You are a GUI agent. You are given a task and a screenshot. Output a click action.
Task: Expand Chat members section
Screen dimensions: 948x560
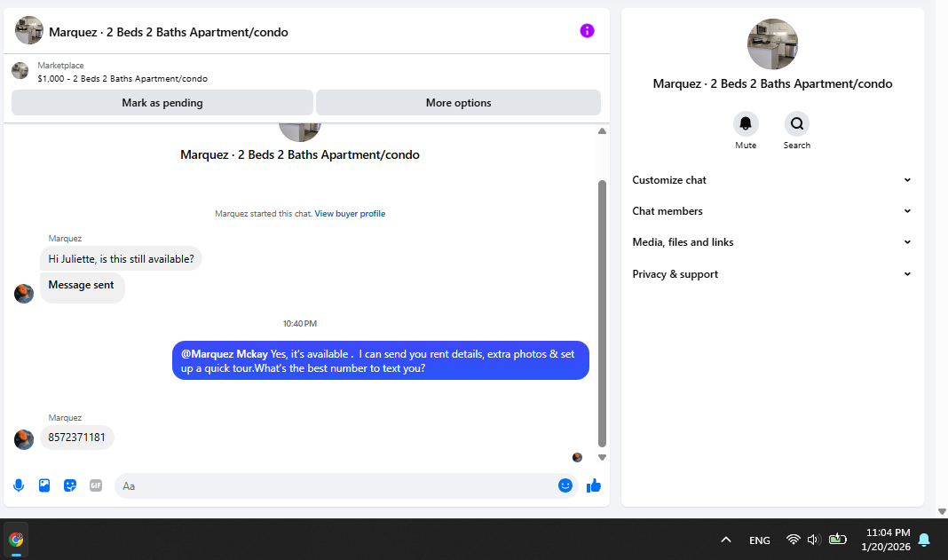coord(772,211)
